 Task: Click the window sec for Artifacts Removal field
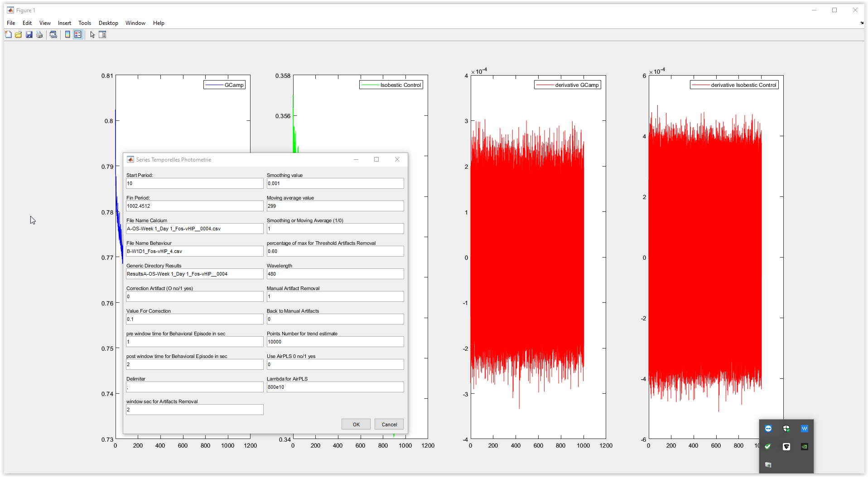tap(195, 410)
